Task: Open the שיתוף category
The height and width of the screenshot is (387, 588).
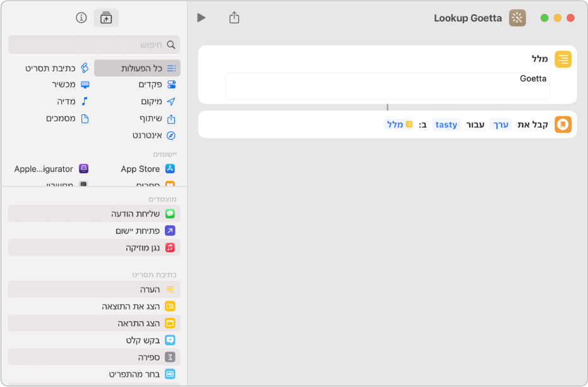Action: pos(157,119)
